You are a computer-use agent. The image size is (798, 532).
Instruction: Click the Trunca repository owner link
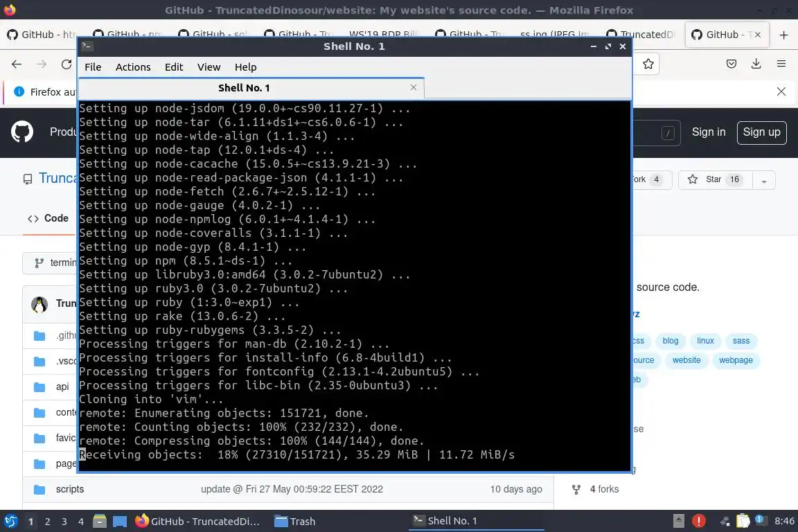click(57, 178)
